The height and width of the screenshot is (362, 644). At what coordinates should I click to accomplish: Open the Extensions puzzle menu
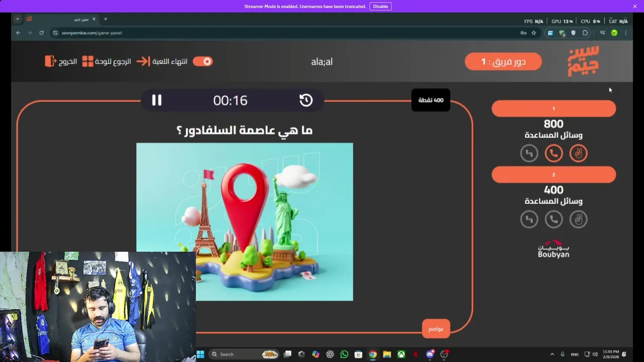coord(585,33)
